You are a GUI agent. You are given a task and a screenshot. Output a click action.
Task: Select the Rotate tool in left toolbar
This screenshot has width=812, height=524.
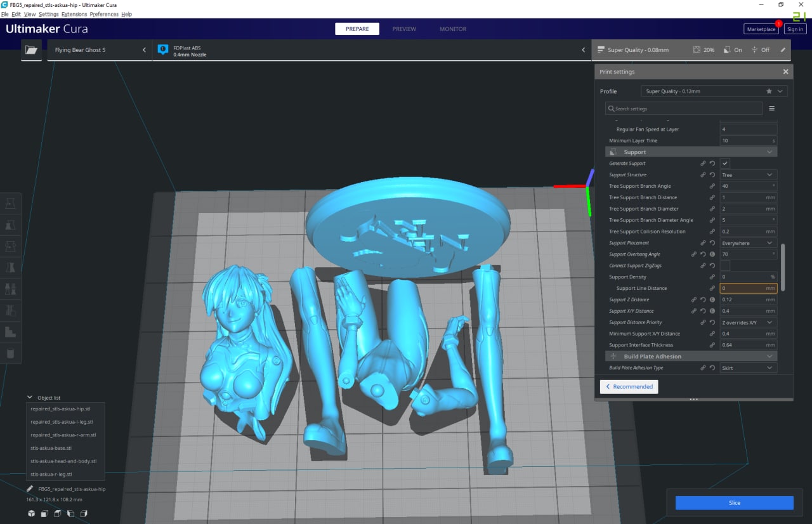[x=11, y=246]
